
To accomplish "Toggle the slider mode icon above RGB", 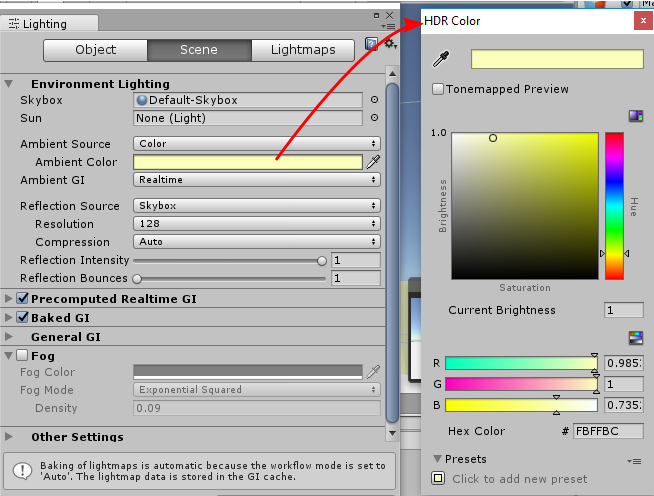I will pyautogui.click(x=636, y=337).
